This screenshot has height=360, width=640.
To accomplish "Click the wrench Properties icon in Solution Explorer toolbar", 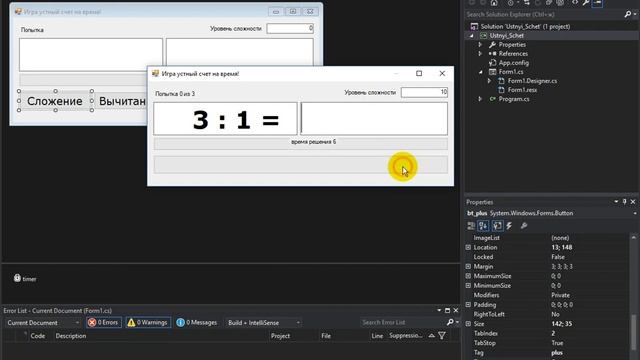I will coord(586,3).
